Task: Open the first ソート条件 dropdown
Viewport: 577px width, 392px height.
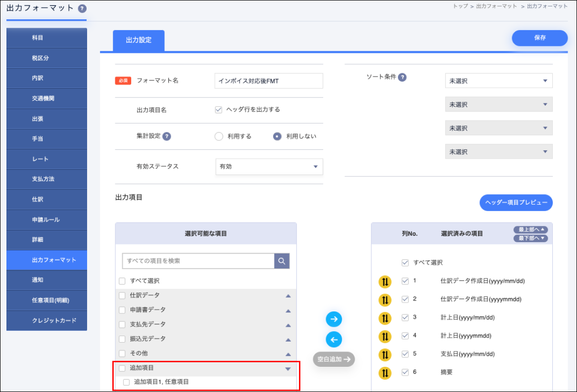Action: click(x=498, y=81)
